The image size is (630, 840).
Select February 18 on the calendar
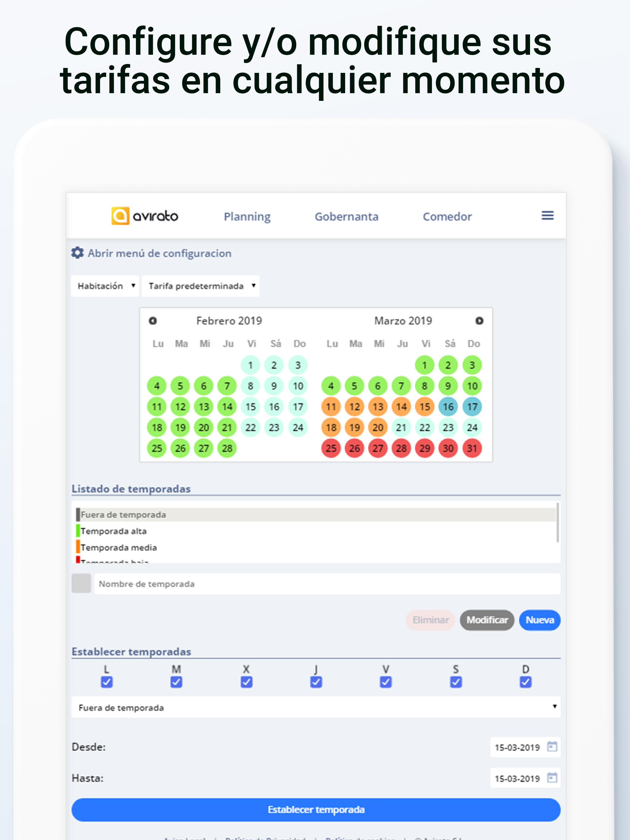tap(157, 428)
